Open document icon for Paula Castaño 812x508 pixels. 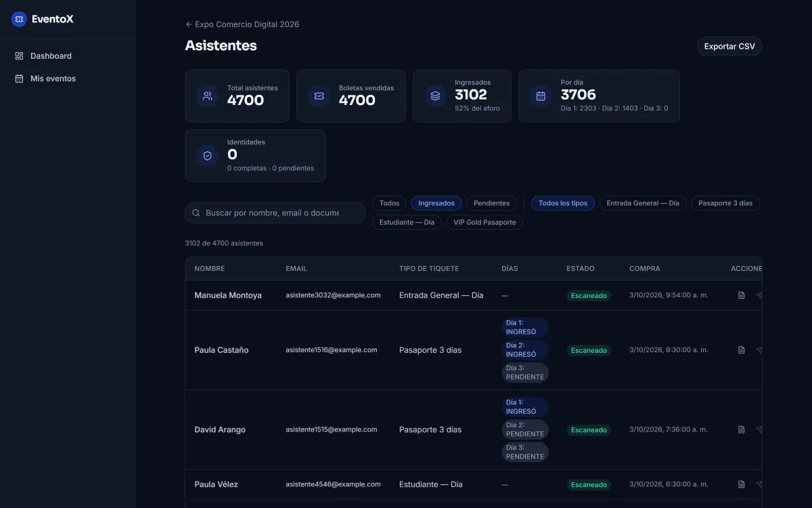click(x=741, y=350)
